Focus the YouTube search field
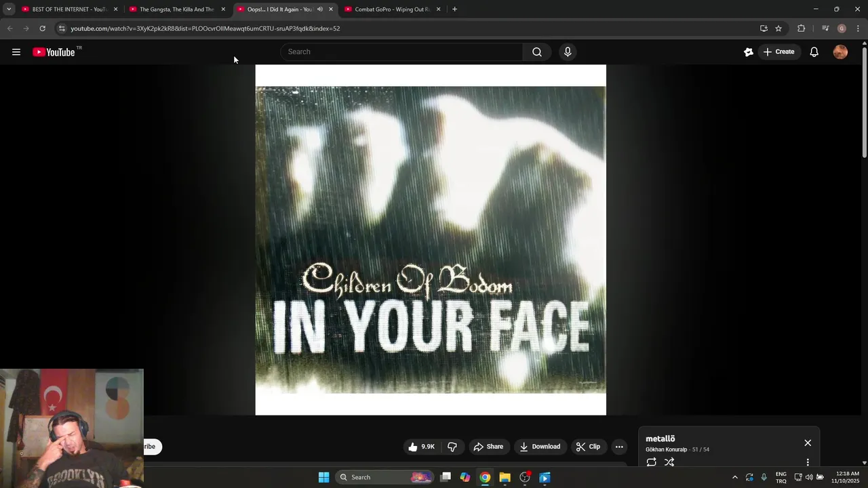The height and width of the screenshot is (488, 868). pyautogui.click(x=401, y=52)
